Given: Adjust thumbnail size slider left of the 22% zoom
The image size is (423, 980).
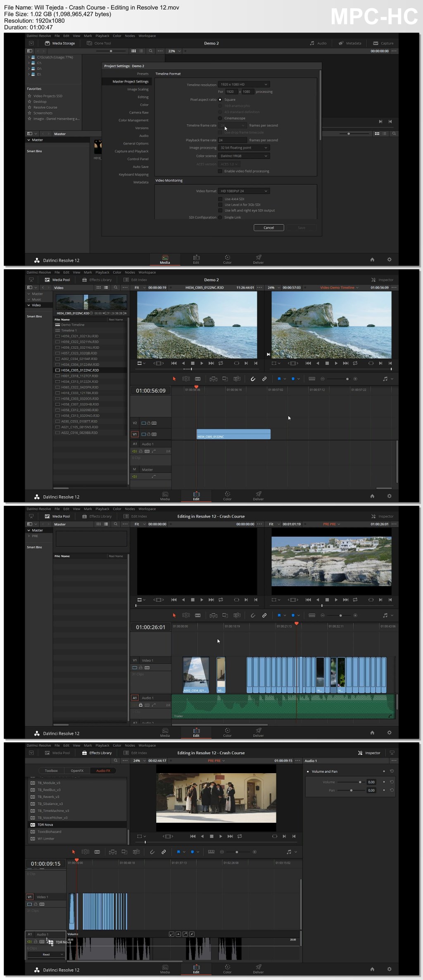Looking at the screenshot, I should pyautogui.click(x=111, y=51).
